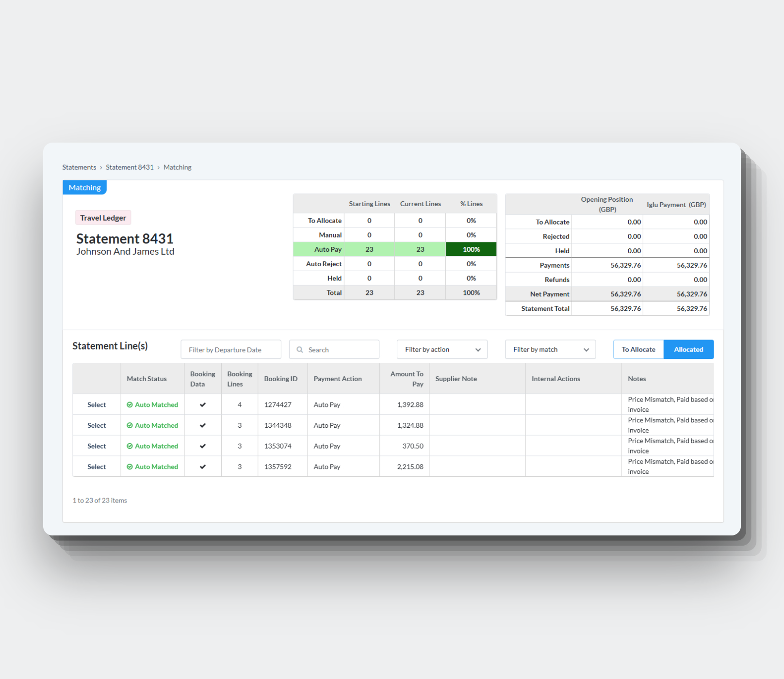The image size is (784, 679).
Task: Click the Auto Matched icon for booking 1357592
Action: 130,467
